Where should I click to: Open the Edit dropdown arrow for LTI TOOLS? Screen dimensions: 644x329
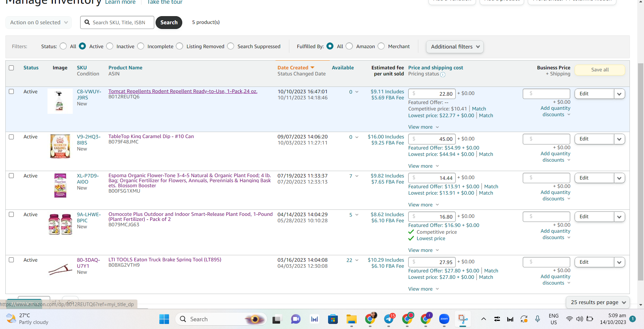coord(619,262)
